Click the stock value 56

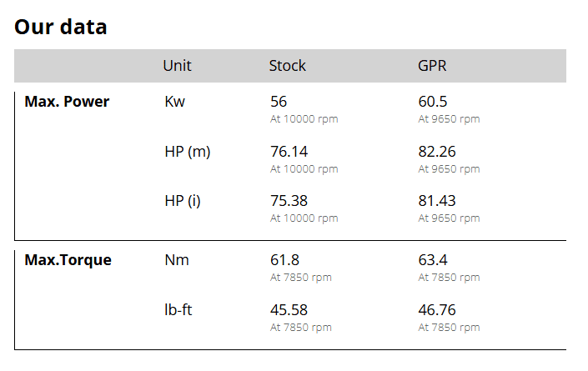click(279, 102)
